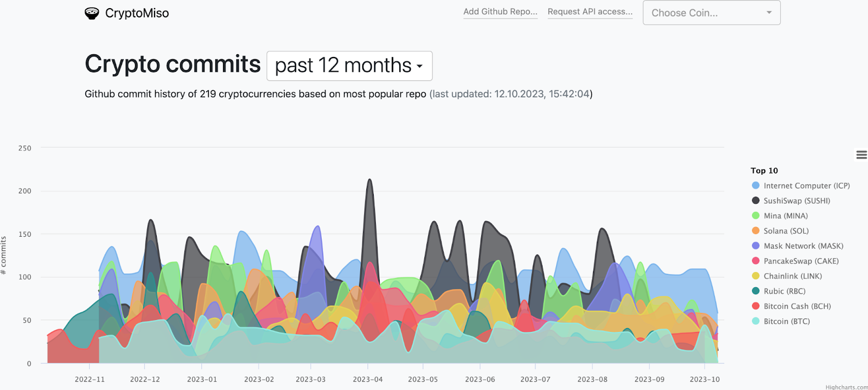This screenshot has height=390, width=868.
Task: Click the 100 y-axis value
Action: [24, 277]
